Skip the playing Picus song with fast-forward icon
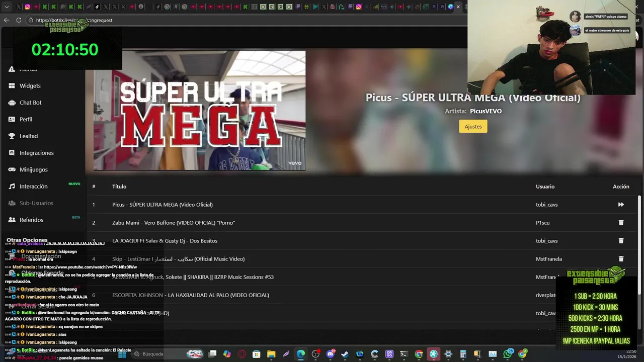This screenshot has width=644, height=362. tap(621, 205)
